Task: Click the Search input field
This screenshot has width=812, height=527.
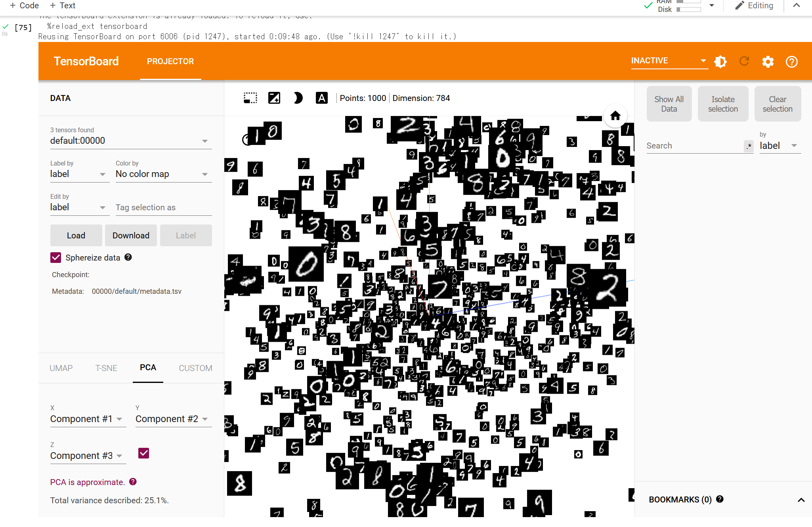Action: click(695, 146)
